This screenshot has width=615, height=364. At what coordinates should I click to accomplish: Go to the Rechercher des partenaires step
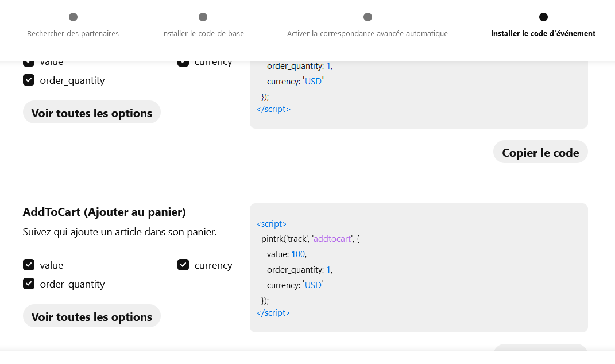73,33
